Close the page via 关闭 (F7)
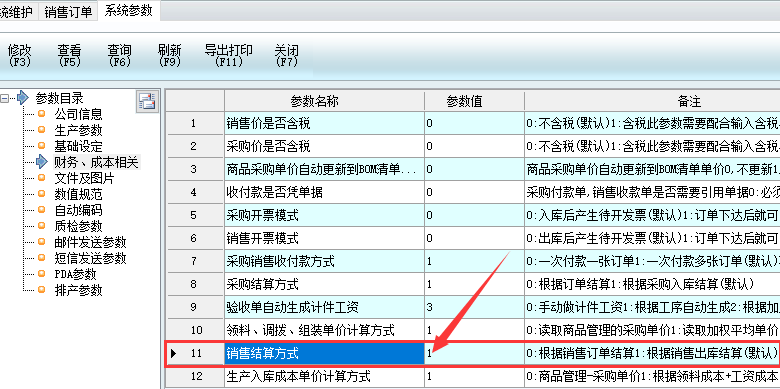The width and height of the screenshot is (780, 389). pos(287,55)
